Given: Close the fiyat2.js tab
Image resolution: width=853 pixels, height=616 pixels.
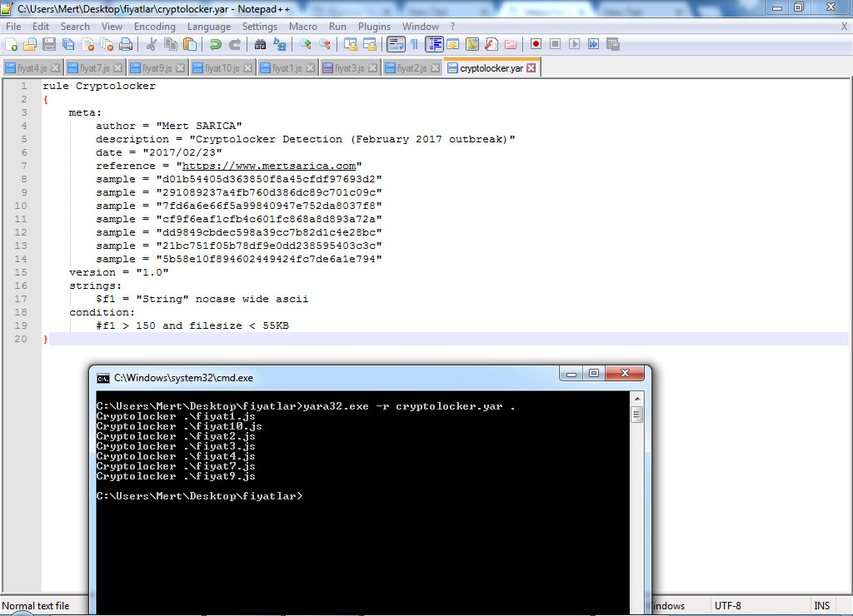Looking at the screenshot, I should click(435, 68).
